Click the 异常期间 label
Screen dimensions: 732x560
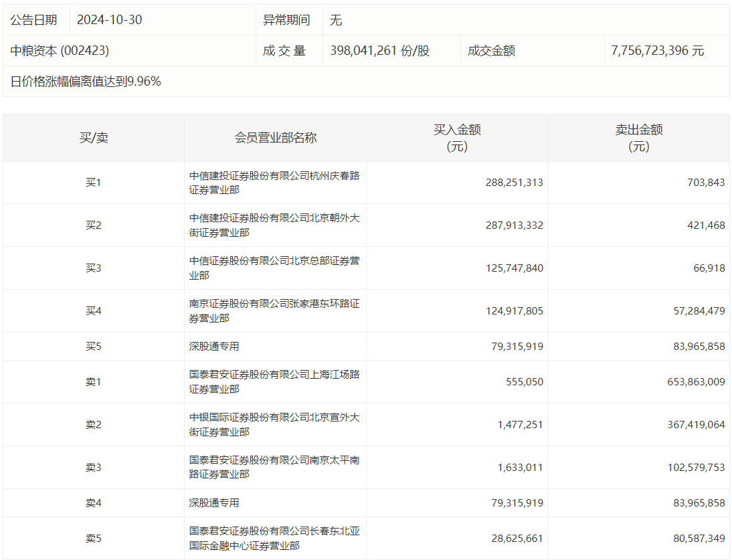286,20
